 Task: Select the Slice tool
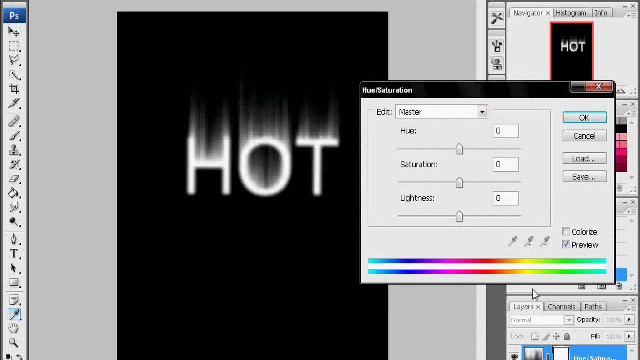14,103
